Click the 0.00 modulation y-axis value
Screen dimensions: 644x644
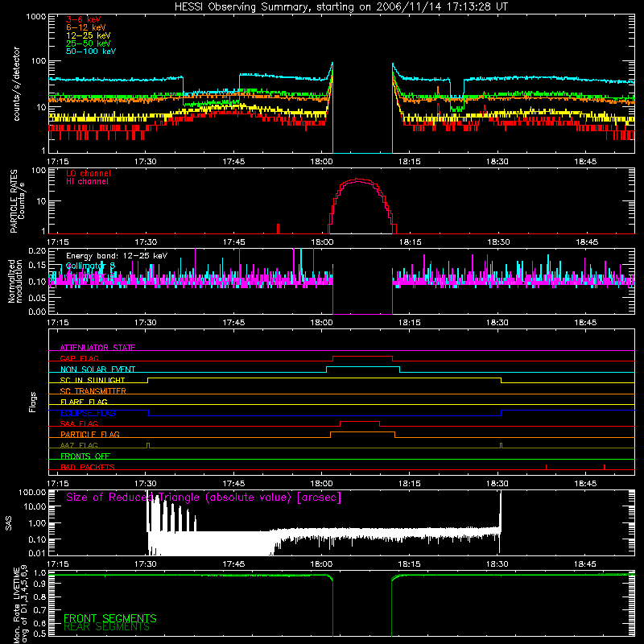point(37,312)
